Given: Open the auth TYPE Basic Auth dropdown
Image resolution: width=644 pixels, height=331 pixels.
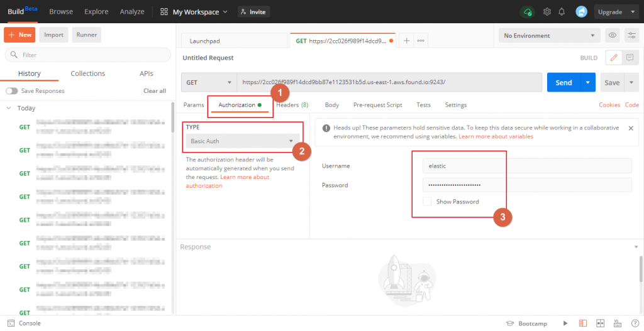Looking at the screenshot, I should [243, 141].
